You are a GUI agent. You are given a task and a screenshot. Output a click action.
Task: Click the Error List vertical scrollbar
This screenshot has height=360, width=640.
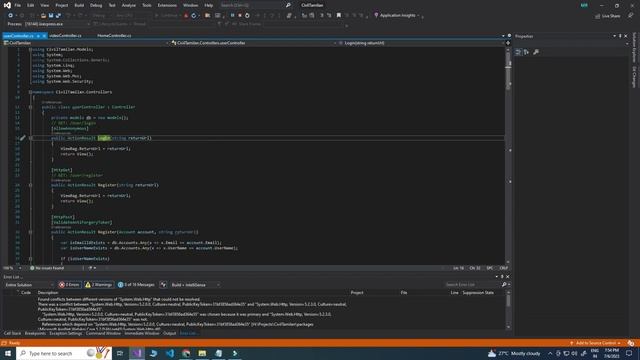pos(508,310)
